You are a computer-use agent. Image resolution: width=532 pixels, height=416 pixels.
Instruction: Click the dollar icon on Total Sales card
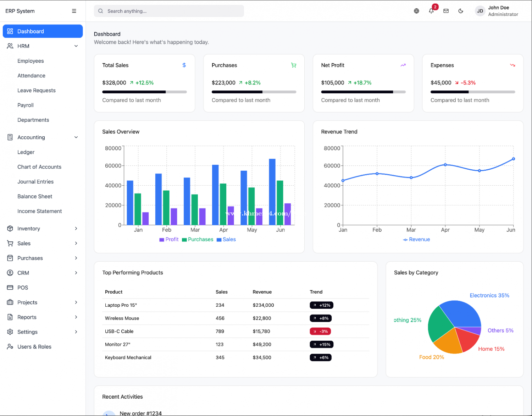click(x=184, y=65)
